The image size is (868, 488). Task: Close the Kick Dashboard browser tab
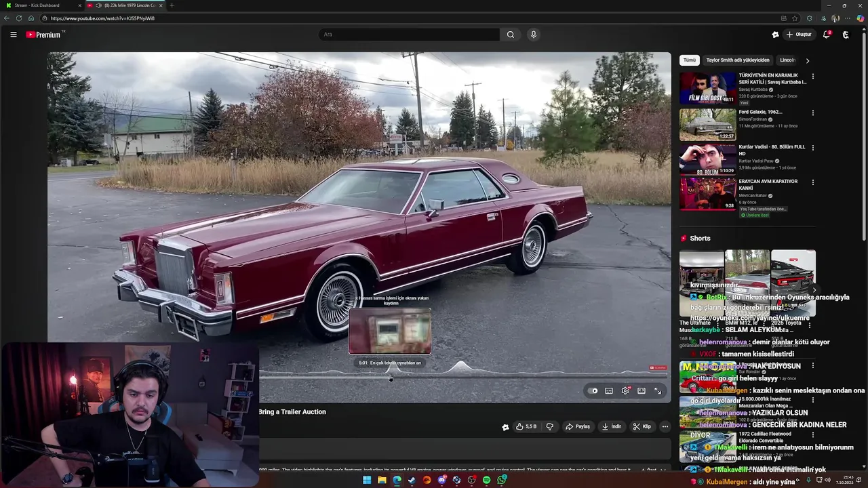click(x=79, y=5)
